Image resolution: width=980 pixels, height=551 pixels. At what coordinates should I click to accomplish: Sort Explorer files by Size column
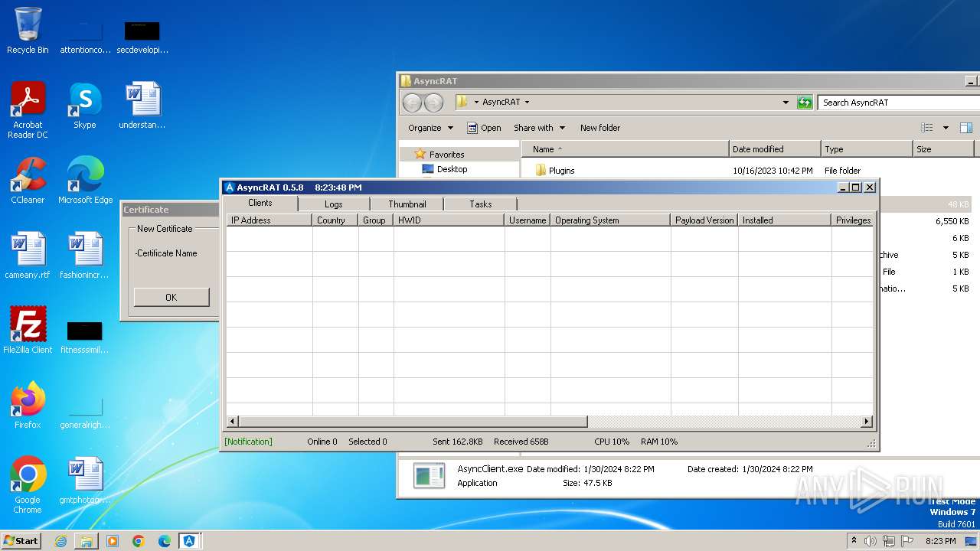(x=943, y=149)
